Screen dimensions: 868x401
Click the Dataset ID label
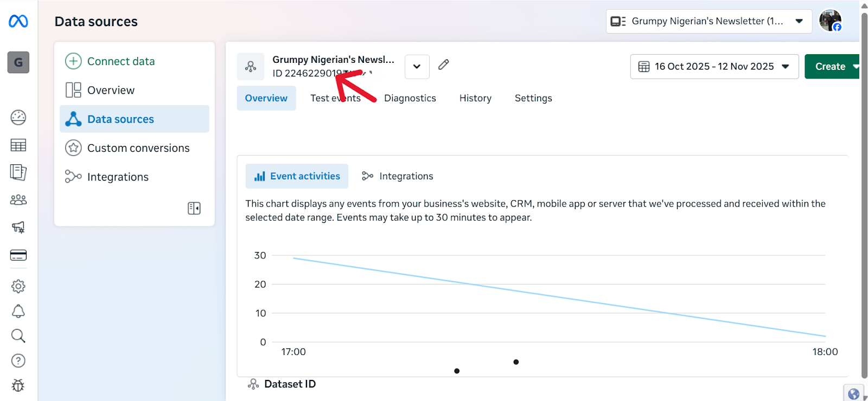point(290,384)
